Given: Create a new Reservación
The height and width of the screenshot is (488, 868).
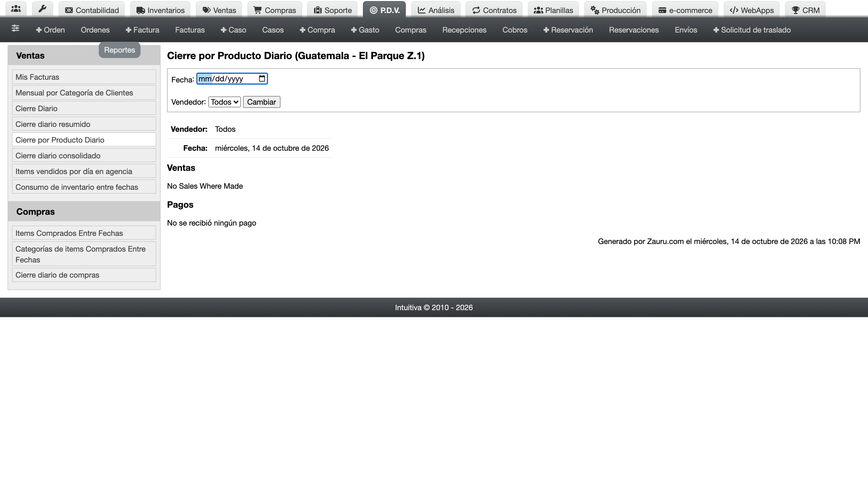Looking at the screenshot, I should point(568,30).
